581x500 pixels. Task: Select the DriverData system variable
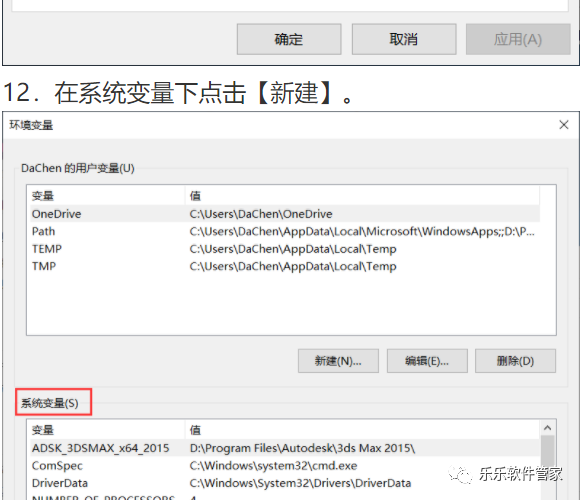point(285,483)
